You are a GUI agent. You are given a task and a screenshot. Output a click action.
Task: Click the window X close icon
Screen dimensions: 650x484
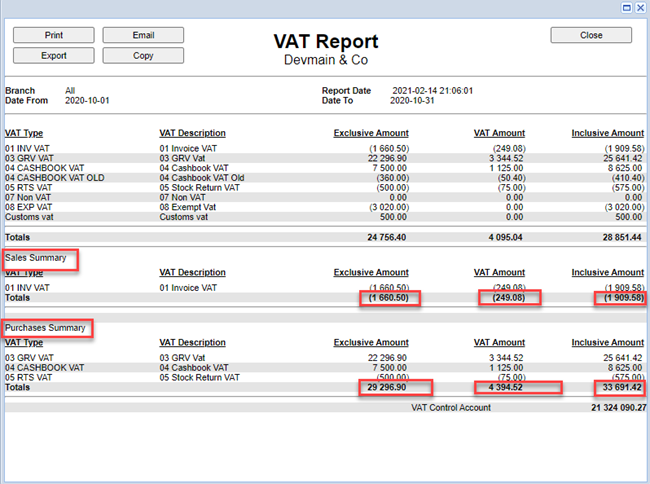click(x=640, y=6)
